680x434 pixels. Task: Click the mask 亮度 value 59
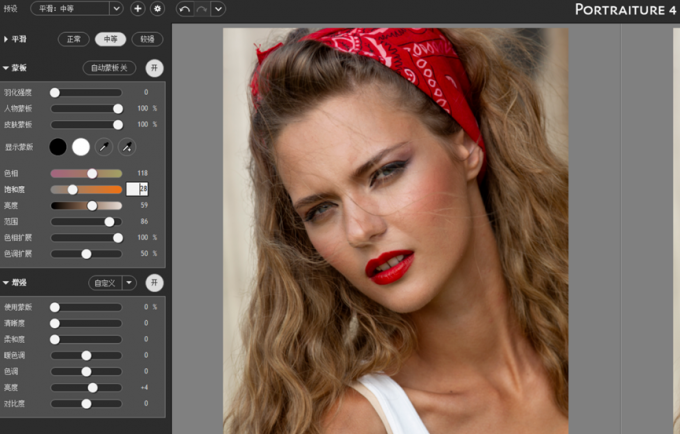pos(144,205)
